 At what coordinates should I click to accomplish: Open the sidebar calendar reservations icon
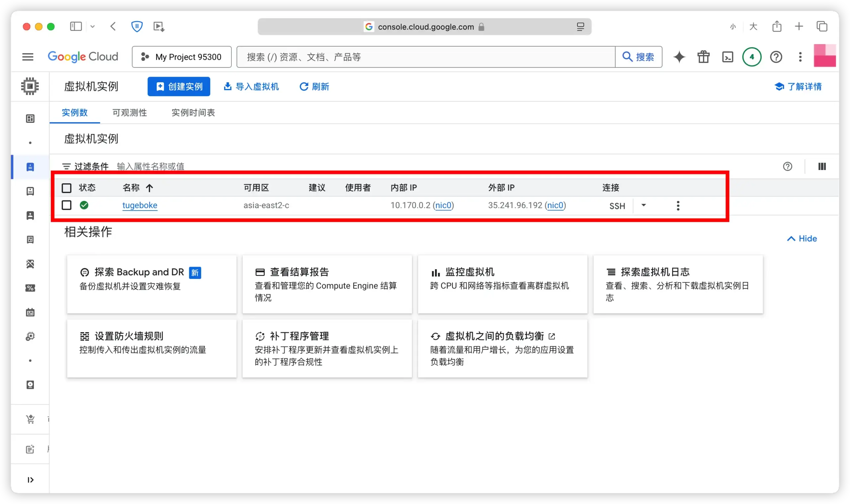pyautogui.click(x=30, y=312)
